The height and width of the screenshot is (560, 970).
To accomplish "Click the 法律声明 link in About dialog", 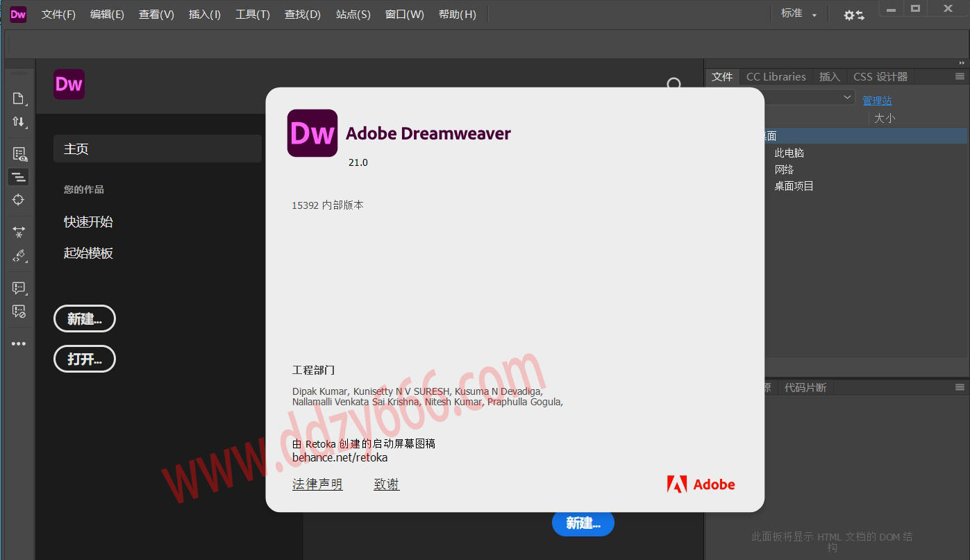I will [317, 484].
